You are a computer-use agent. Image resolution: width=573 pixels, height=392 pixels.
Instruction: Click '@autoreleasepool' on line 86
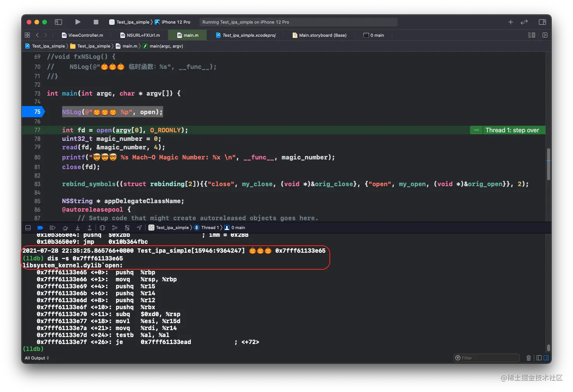(93, 210)
